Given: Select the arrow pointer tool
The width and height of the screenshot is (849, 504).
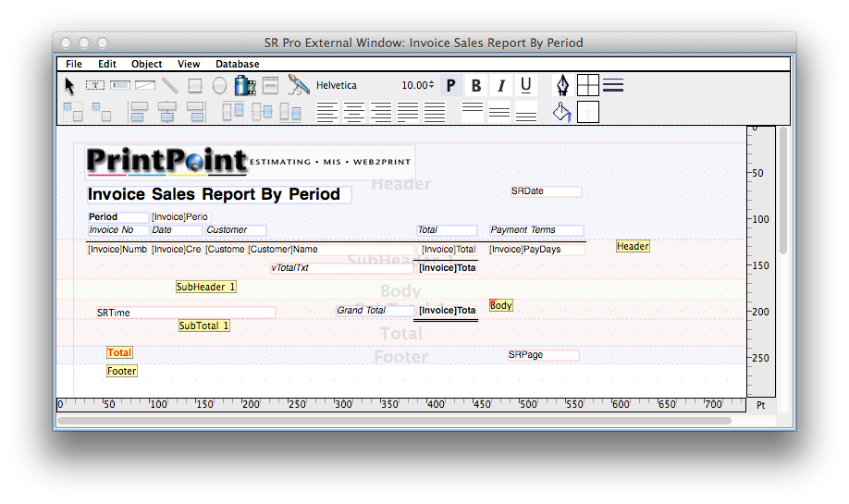Looking at the screenshot, I should point(68,85).
